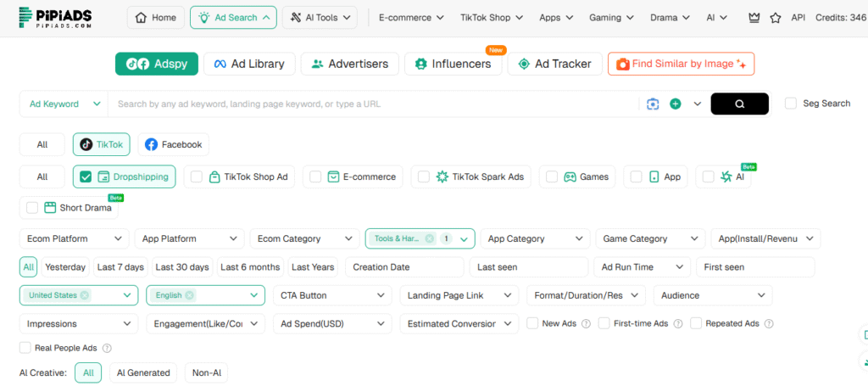
Task: Enable the TikTok Spark Ads checkbox
Action: [x=424, y=176]
